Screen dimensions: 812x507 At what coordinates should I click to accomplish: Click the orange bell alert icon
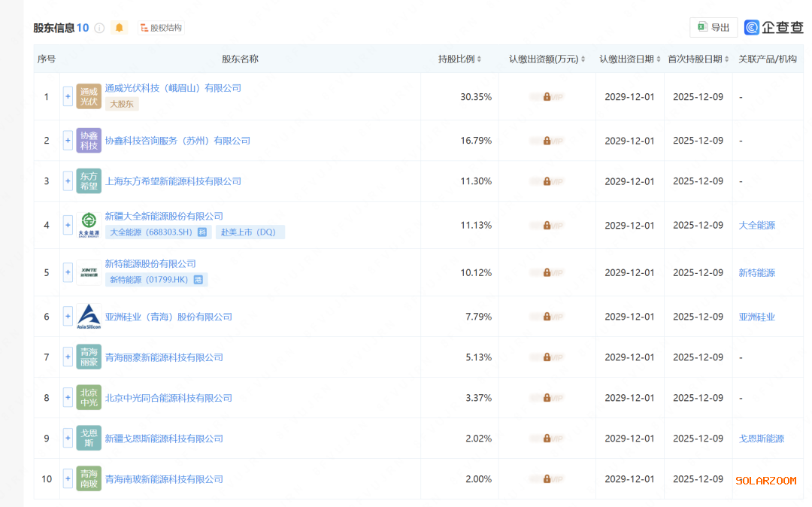pos(119,28)
